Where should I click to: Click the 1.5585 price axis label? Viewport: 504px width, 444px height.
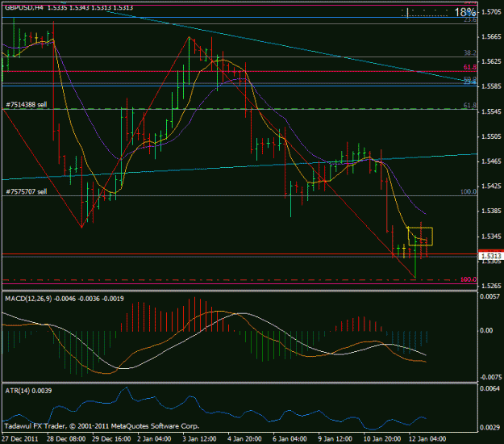pyautogui.click(x=491, y=86)
